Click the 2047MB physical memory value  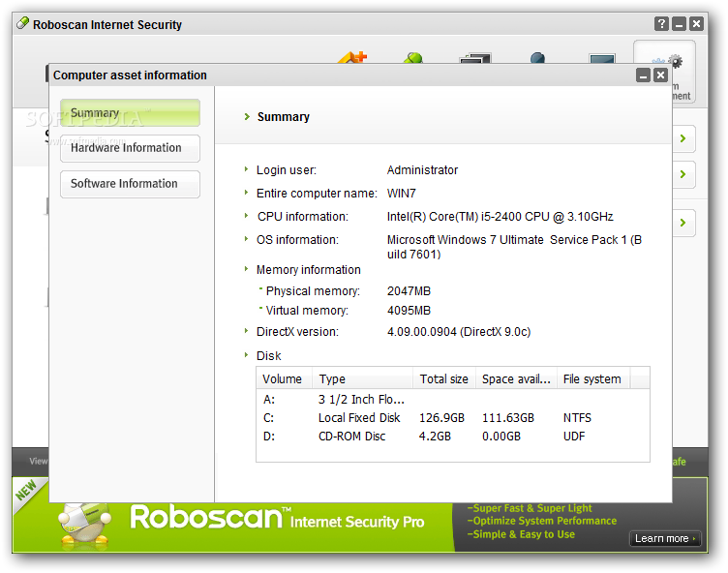click(x=409, y=291)
